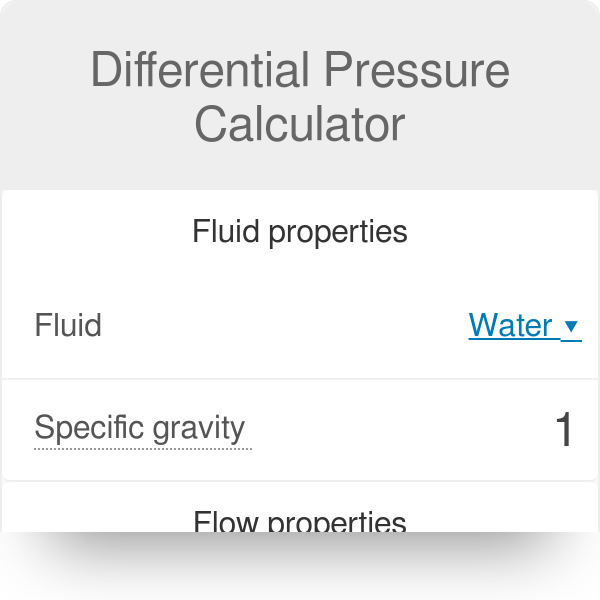Select the Fluid row label
600x600 pixels.
68,326
